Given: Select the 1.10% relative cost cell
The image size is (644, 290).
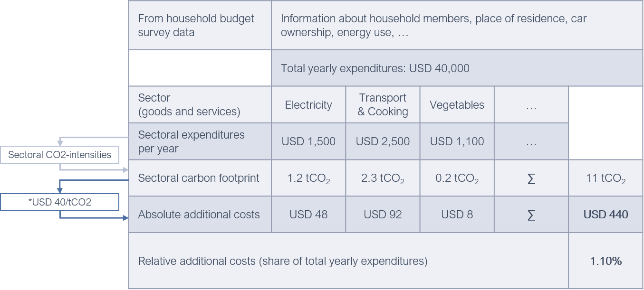Looking at the screenshot, I should click(606, 261).
